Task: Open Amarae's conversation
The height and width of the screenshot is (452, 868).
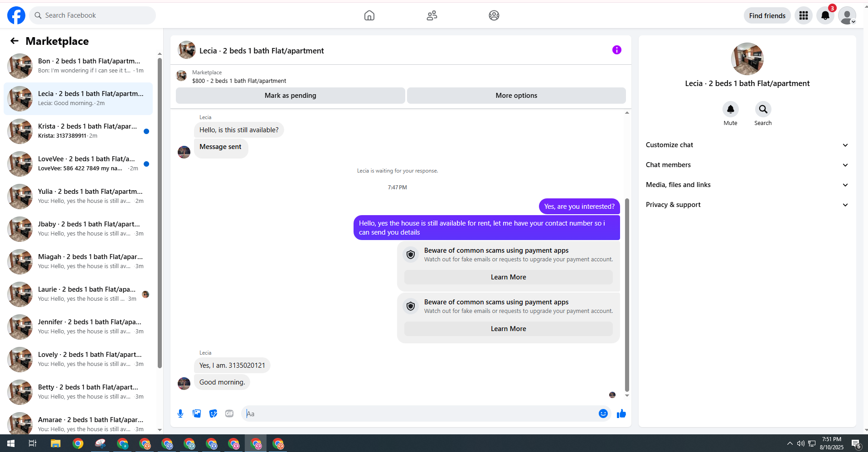Action: 78,423
